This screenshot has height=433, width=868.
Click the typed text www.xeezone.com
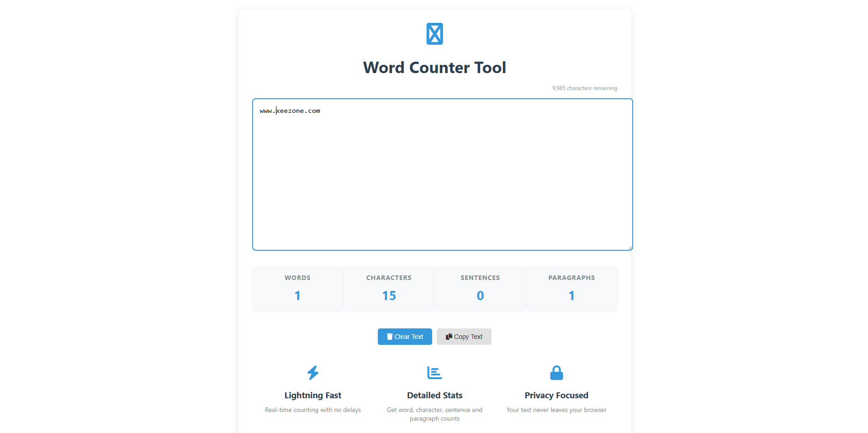tap(290, 111)
